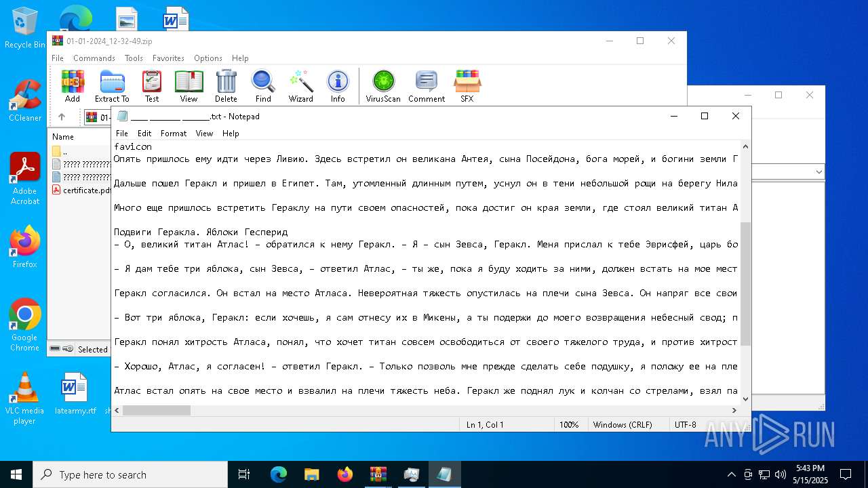This screenshot has height=488, width=868.
Task: Click the taskbar search box
Action: click(130, 474)
